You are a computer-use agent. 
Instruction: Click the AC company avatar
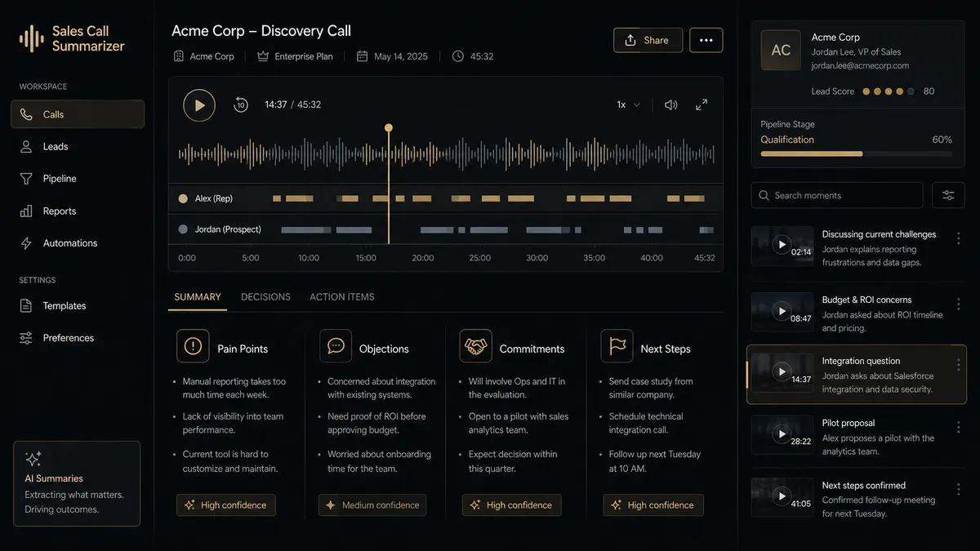coord(781,51)
